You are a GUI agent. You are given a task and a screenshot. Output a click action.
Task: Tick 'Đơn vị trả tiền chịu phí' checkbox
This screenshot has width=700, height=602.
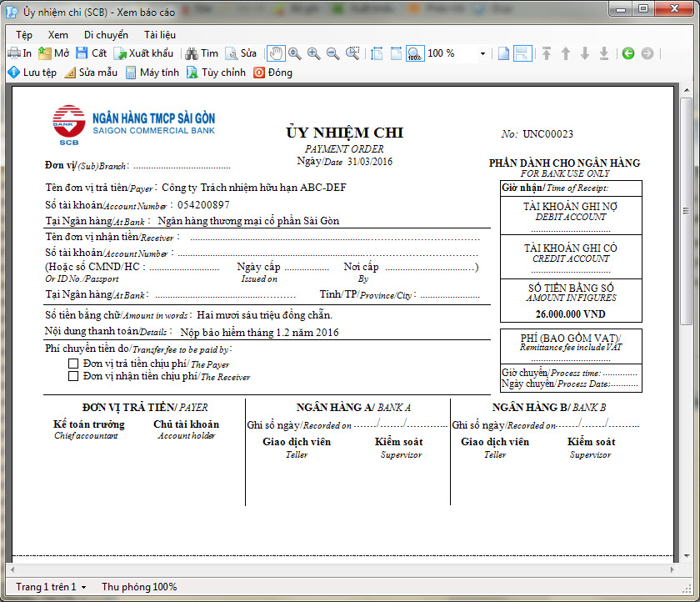pyautogui.click(x=73, y=364)
